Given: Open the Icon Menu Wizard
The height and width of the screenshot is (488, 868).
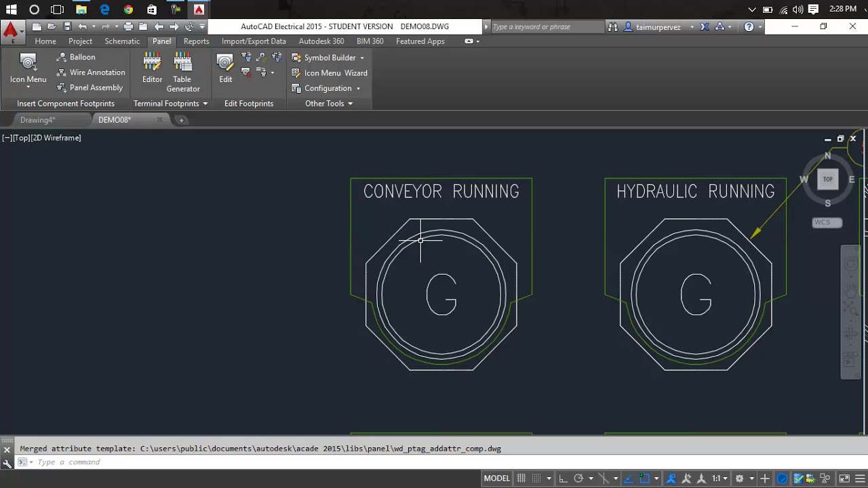Looking at the screenshot, I should (330, 73).
